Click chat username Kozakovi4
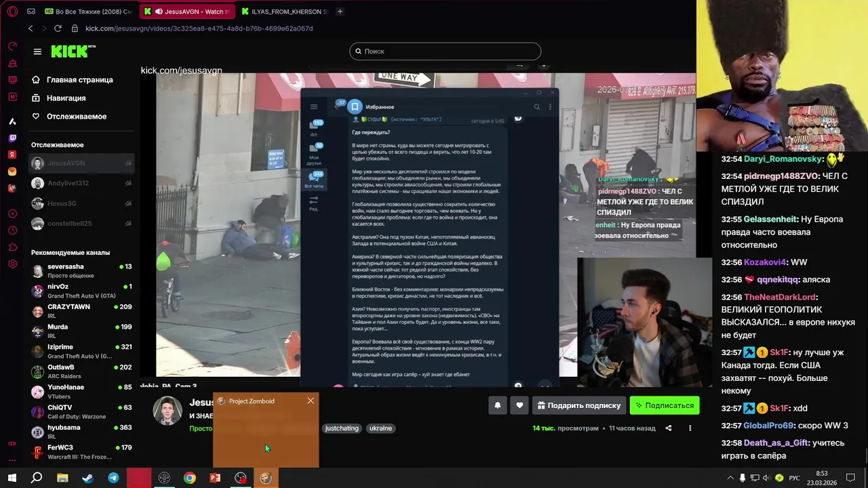This screenshot has width=868, height=488. coord(765,262)
